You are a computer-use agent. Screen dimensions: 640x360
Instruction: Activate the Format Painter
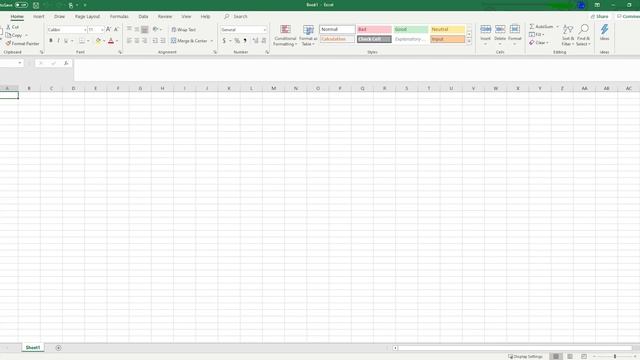point(22,44)
